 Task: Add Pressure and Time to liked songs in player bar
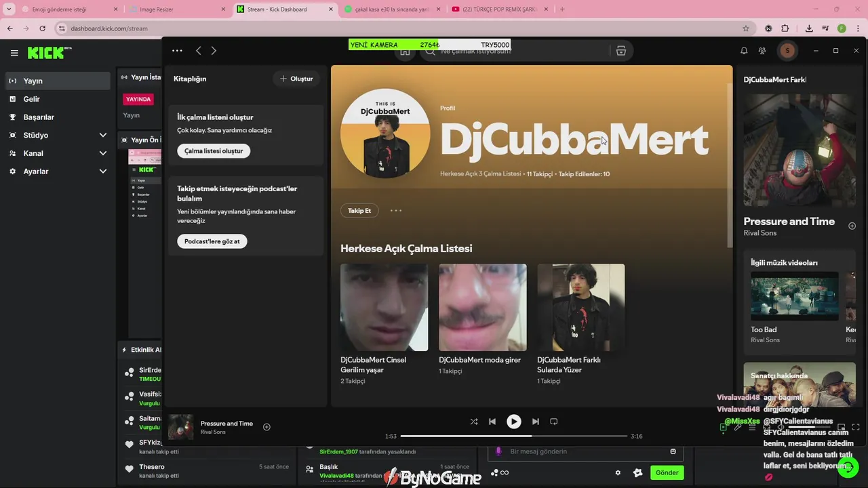click(267, 427)
